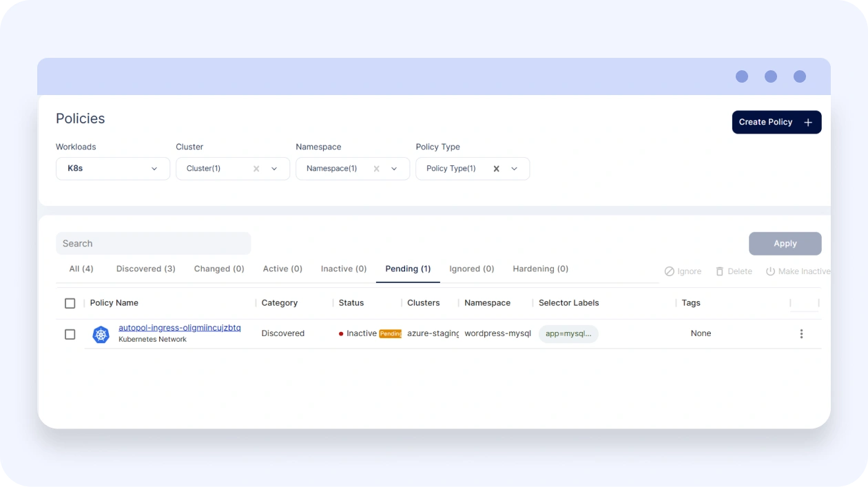Clear the Namespace filter with X
This screenshot has height=487, width=868.
pos(376,169)
